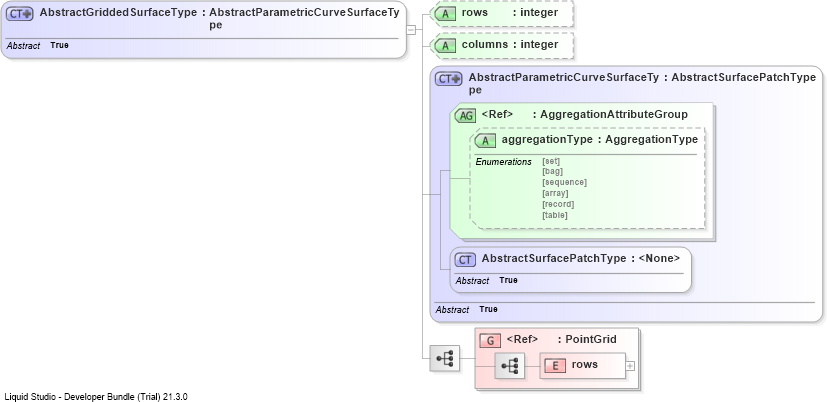This screenshot has height=402, width=827.
Task: Click Abstract True property under AbstractSurfacePatchType
Action: coord(486,281)
